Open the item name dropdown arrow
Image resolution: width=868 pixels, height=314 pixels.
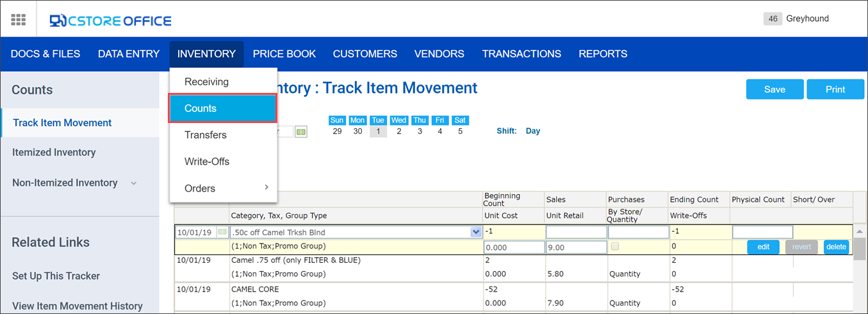[x=475, y=232]
